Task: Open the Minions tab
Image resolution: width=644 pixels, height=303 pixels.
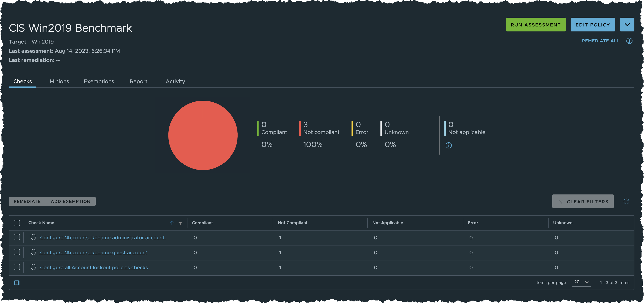Action: (59, 82)
